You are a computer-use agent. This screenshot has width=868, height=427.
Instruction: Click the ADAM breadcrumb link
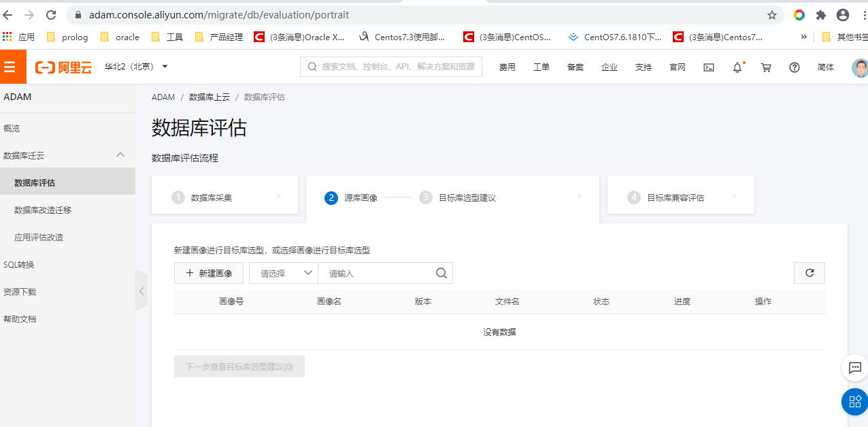coord(163,97)
